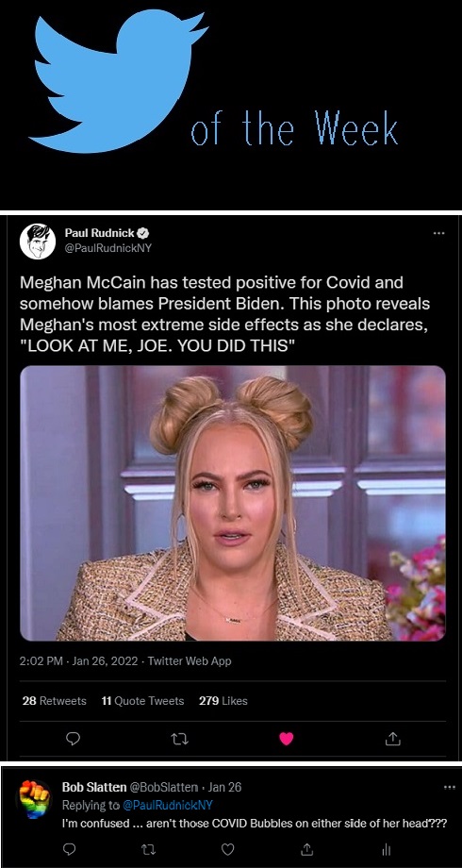Retweet Bob Slatten's reply

tap(148, 849)
